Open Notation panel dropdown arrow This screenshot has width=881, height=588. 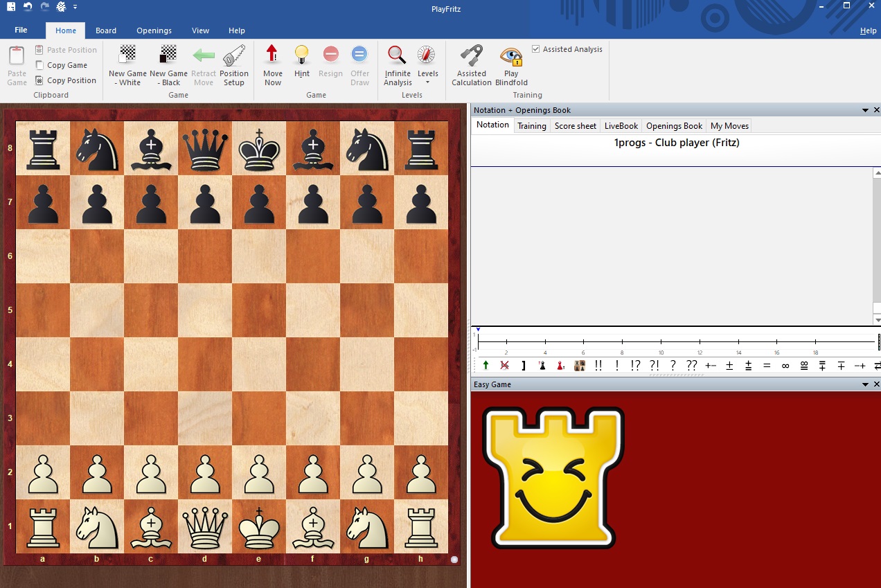click(x=865, y=110)
